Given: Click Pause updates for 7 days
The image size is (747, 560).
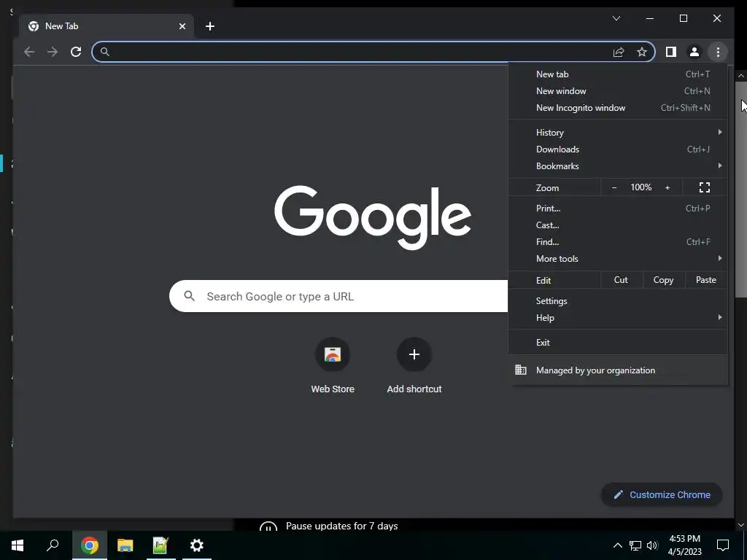Looking at the screenshot, I should click(x=341, y=526).
